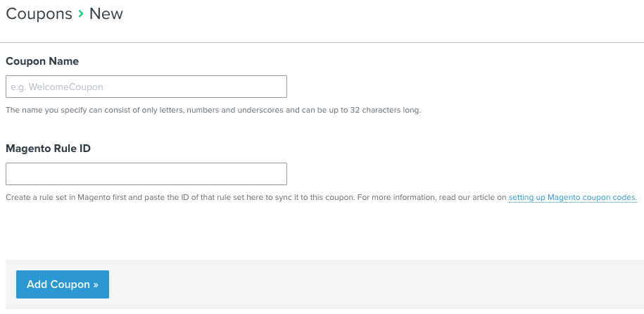Screen dimensions: 644x314
Task: Open the setting up Magento coupon codes link
Action: (x=572, y=198)
